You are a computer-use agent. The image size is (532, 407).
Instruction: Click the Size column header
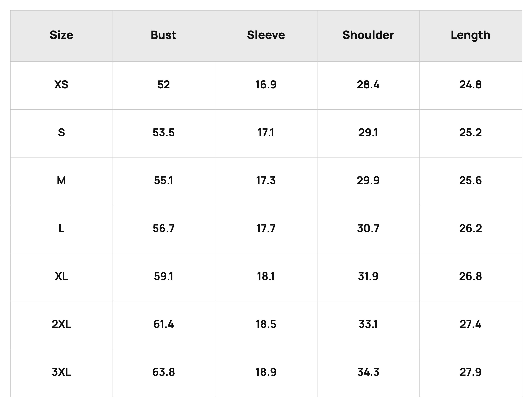(x=61, y=35)
